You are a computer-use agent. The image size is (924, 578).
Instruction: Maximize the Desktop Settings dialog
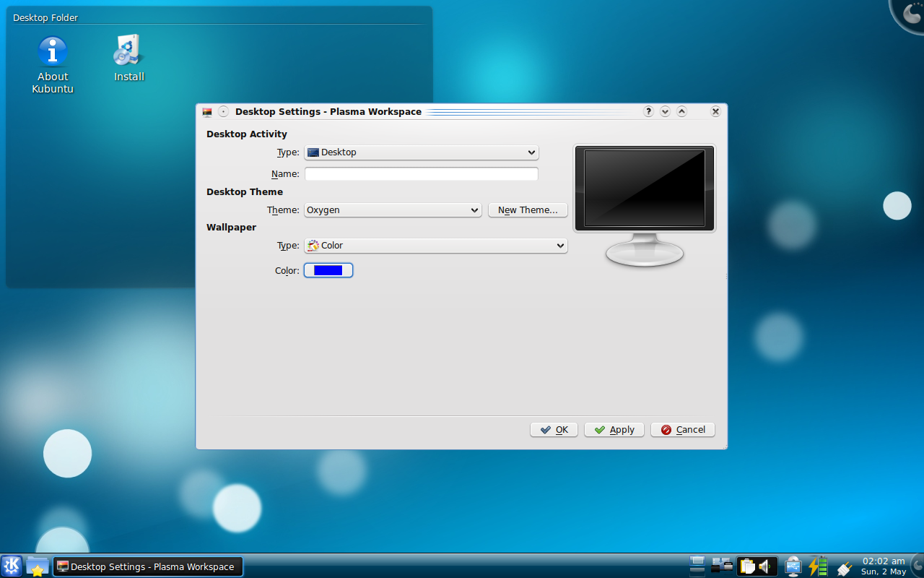pos(681,112)
